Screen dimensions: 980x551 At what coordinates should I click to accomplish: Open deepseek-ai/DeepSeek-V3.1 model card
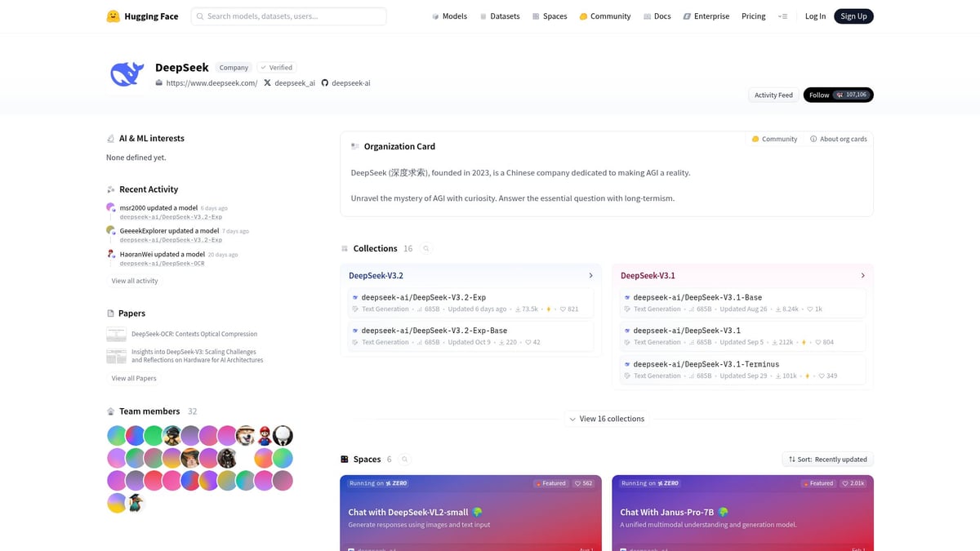pos(742,336)
